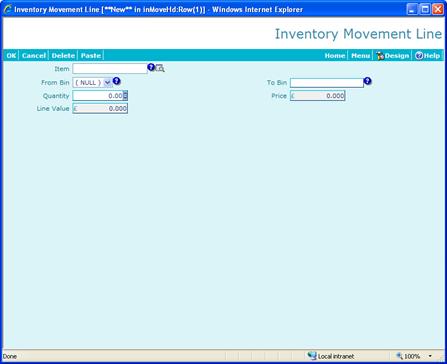Click Paste in the toolbar

click(x=91, y=56)
